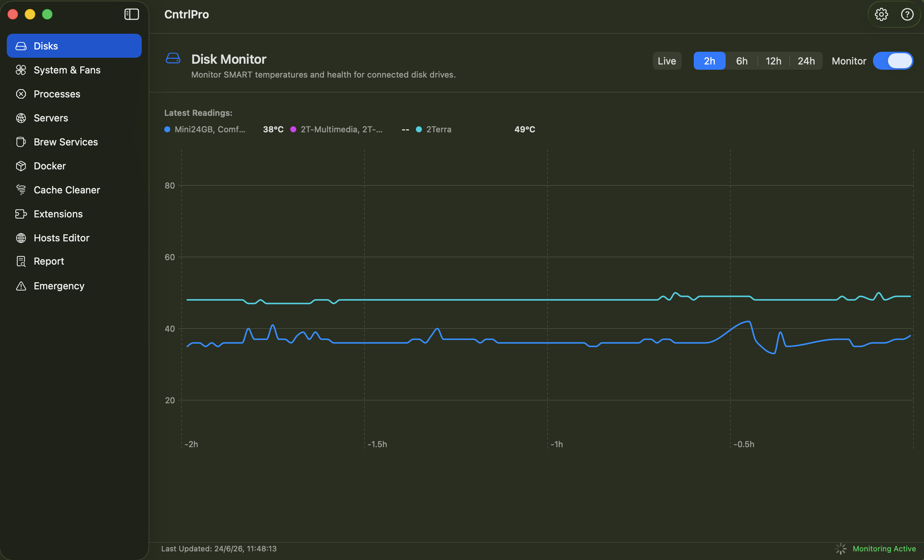Open settings via the gear icon

(881, 14)
